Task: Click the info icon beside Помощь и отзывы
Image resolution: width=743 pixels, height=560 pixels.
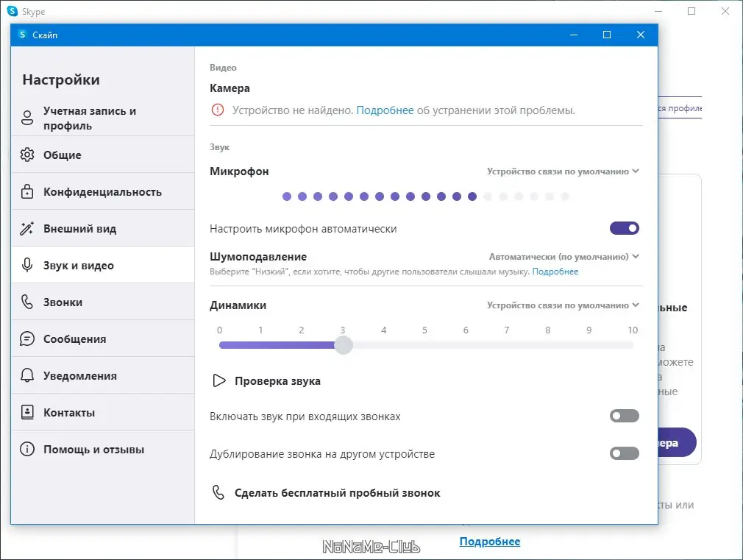Action: tap(27, 449)
